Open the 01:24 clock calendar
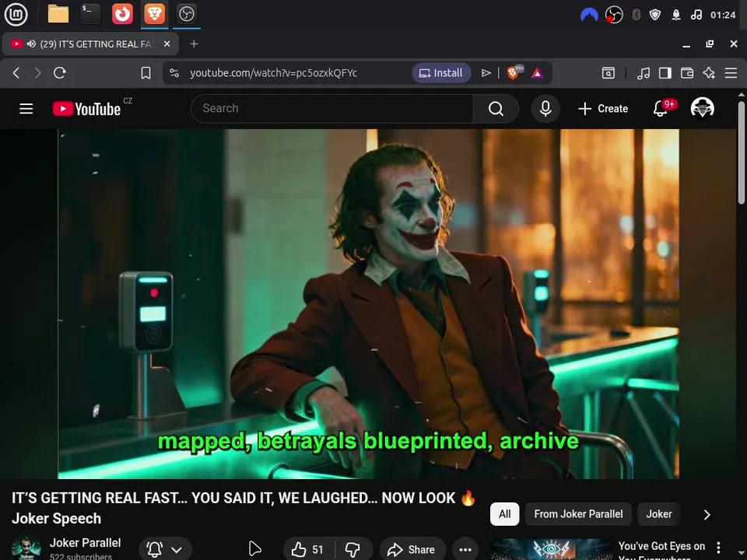The image size is (747, 560). 723,15
